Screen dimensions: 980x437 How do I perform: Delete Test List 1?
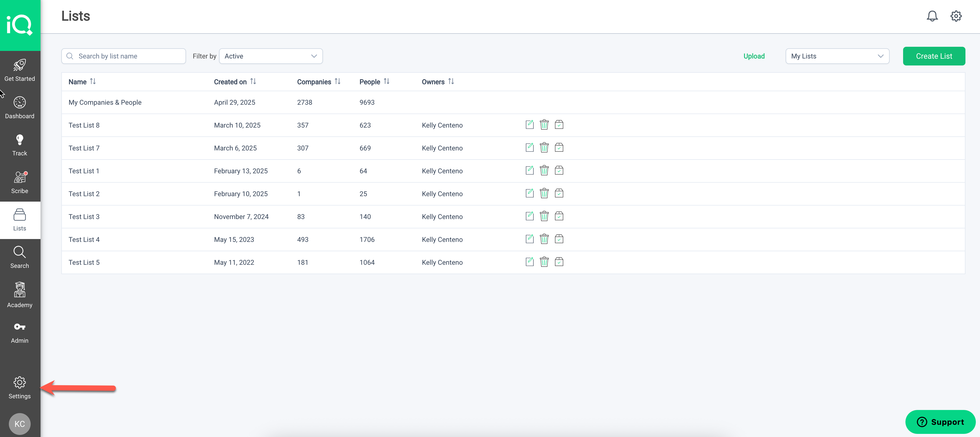click(x=544, y=170)
